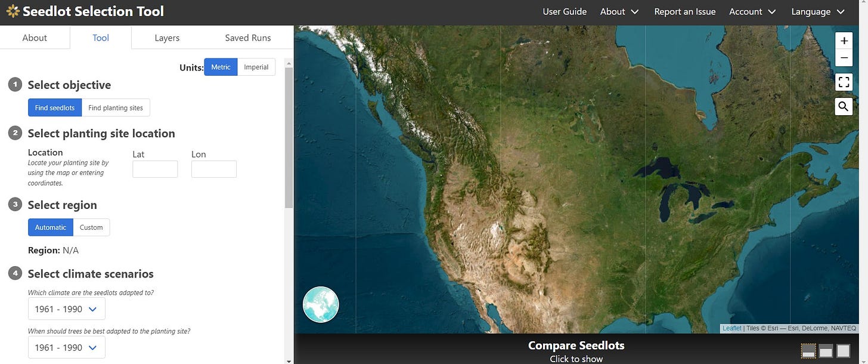Open planting site target climate dropdown
Screen dimensions: 868x364
pyautogui.click(x=66, y=347)
